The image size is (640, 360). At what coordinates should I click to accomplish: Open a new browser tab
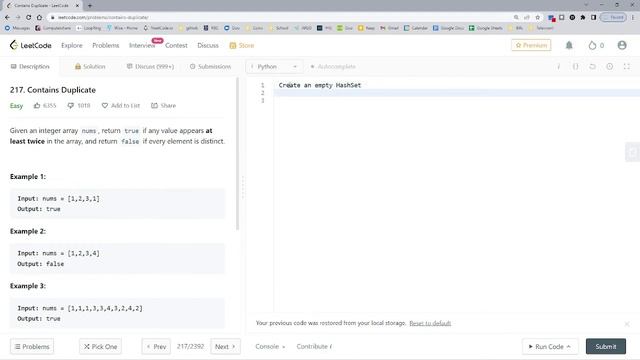tap(90, 5)
